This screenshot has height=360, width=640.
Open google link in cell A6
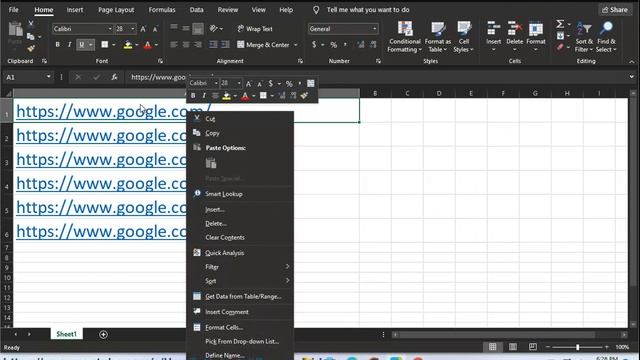tap(101, 231)
